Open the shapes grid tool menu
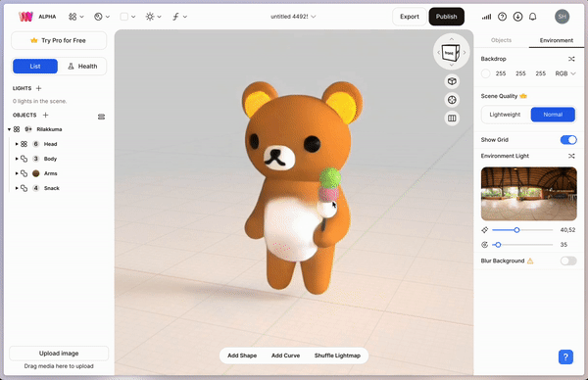Screen dimensions: 588x380 click(75, 17)
